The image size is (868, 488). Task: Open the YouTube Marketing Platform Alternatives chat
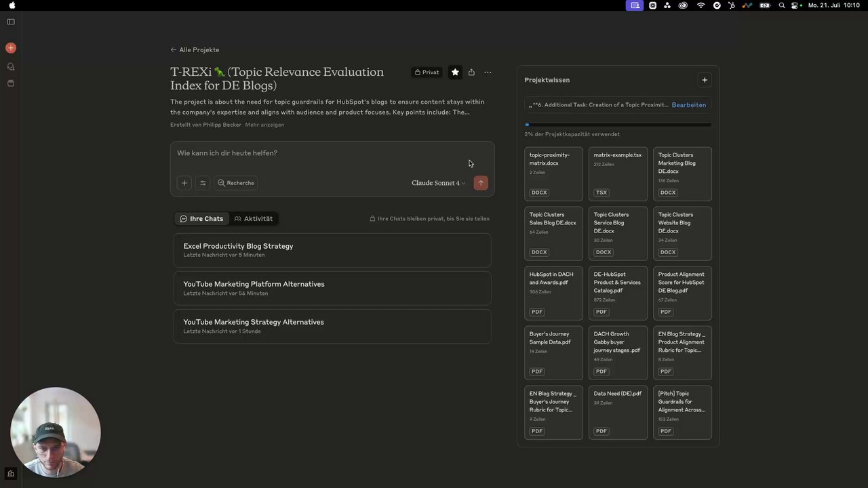click(332, 288)
